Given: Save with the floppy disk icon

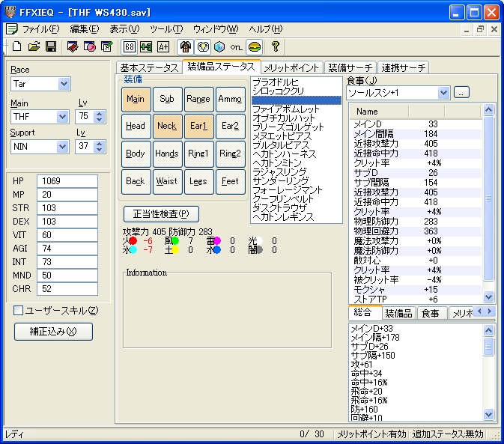Looking at the screenshot, I should [51, 47].
